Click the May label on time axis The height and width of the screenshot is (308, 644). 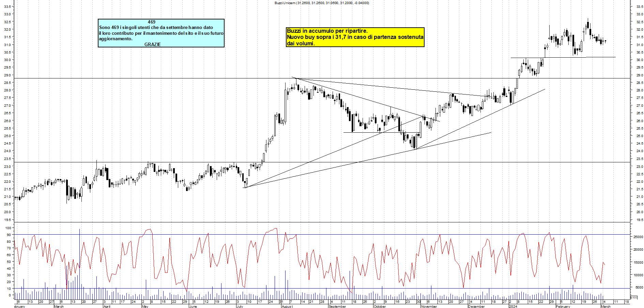tap(145, 306)
